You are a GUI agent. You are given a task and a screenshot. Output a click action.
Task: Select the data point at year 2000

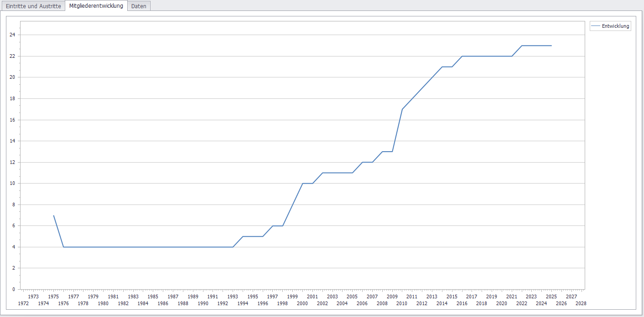(302, 184)
